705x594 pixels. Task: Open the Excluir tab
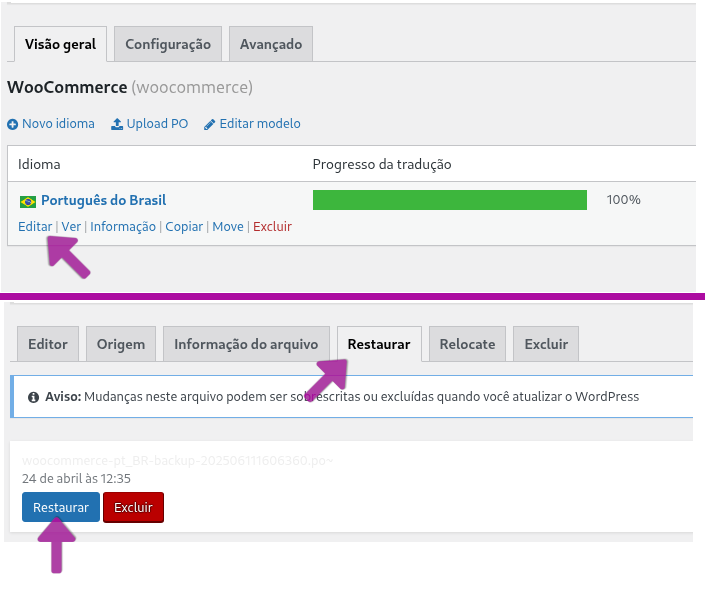coord(546,344)
